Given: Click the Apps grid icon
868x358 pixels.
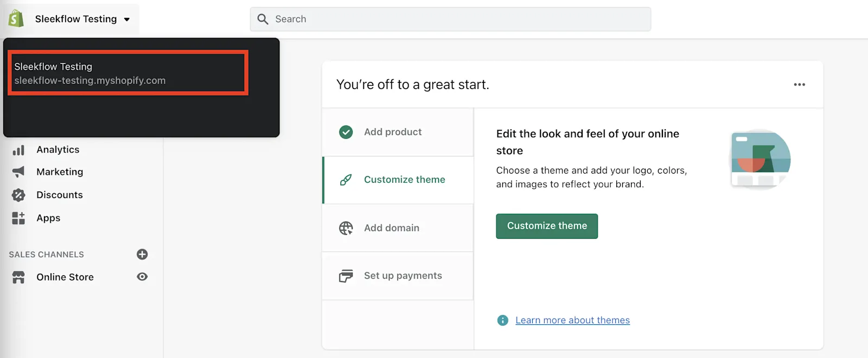Looking at the screenshot, I should pyautogui.click(x=18, y=218).
